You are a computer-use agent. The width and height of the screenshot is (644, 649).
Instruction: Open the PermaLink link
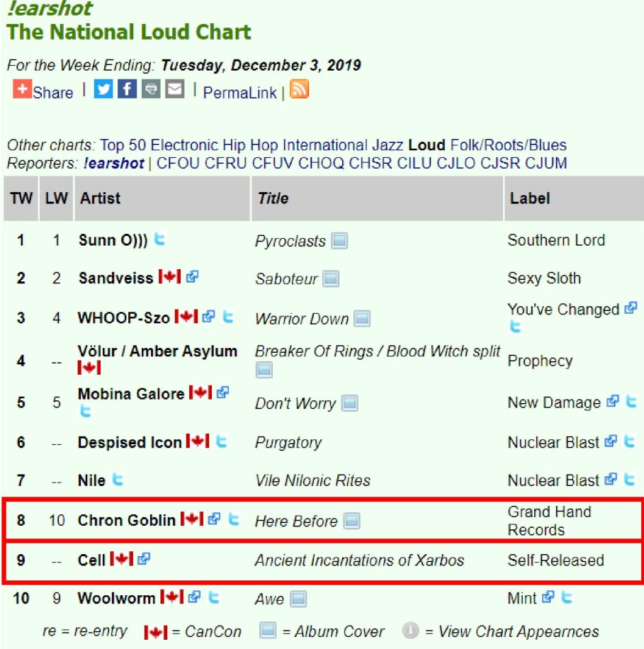(240, 93)
